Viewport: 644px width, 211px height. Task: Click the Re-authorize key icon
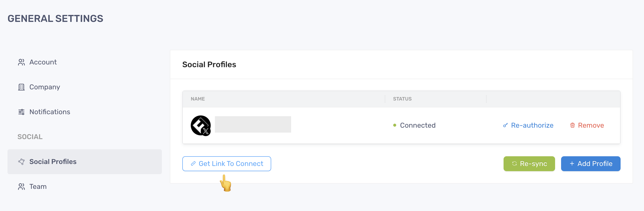[x=505, y=125]
